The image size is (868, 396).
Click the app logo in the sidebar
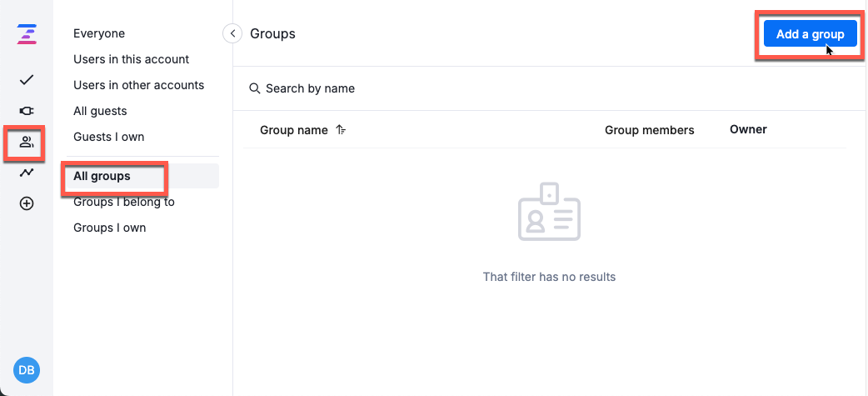click(x=27, y=34)
